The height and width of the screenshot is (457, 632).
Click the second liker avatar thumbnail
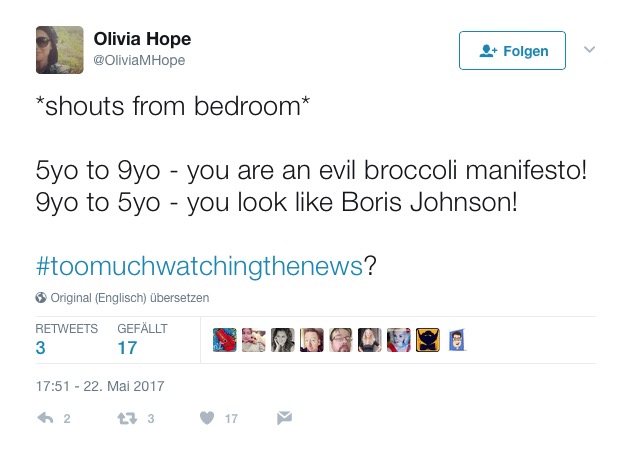(x=254, y=340)
